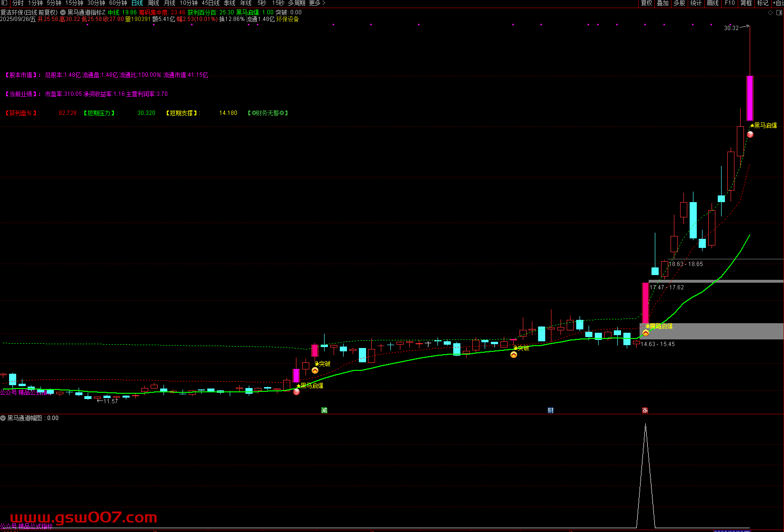Click the 当前业绩 info line
Image resolution: width=784 pixels, height=532 pixels.
click(86, 94)
